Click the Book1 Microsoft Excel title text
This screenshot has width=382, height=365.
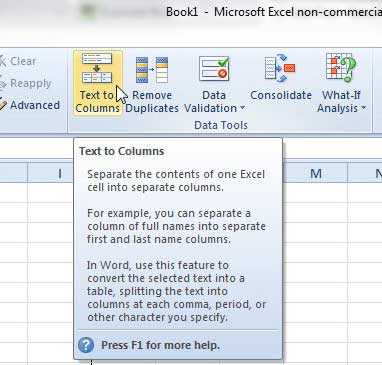pyautogui.click(x=274, y=12)
